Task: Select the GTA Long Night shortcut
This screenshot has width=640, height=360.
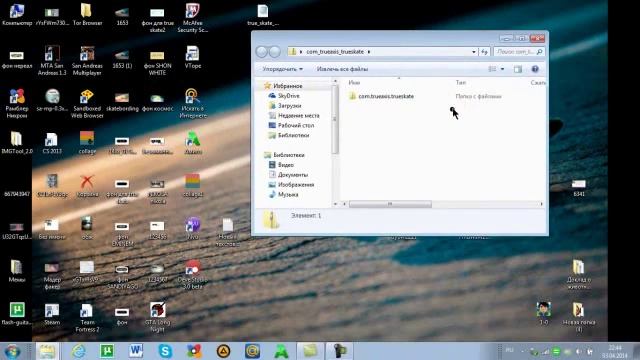Action: (157, 318)
